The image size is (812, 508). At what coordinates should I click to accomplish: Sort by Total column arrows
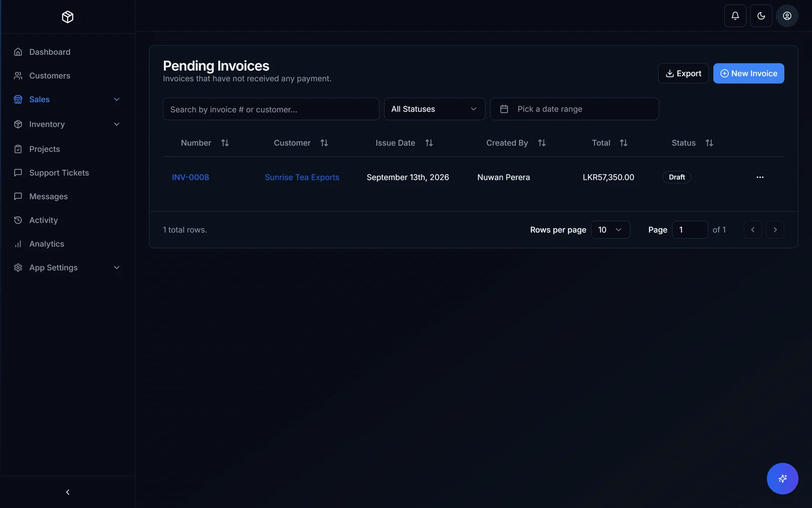tap(624, 143)
